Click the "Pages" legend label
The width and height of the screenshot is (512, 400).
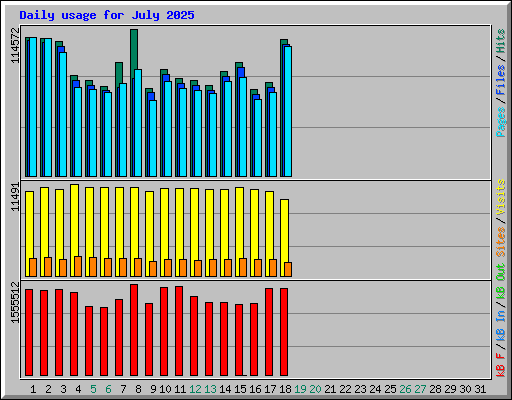(x=501, y=122)
